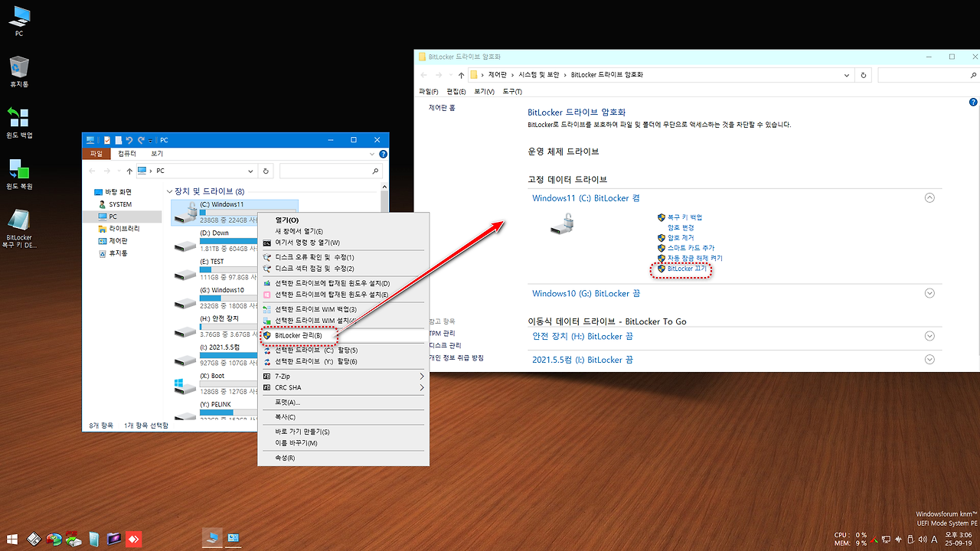Open the 파일 tab in PC window
This screenshot has height=551, width=980.
pos(96,153)
